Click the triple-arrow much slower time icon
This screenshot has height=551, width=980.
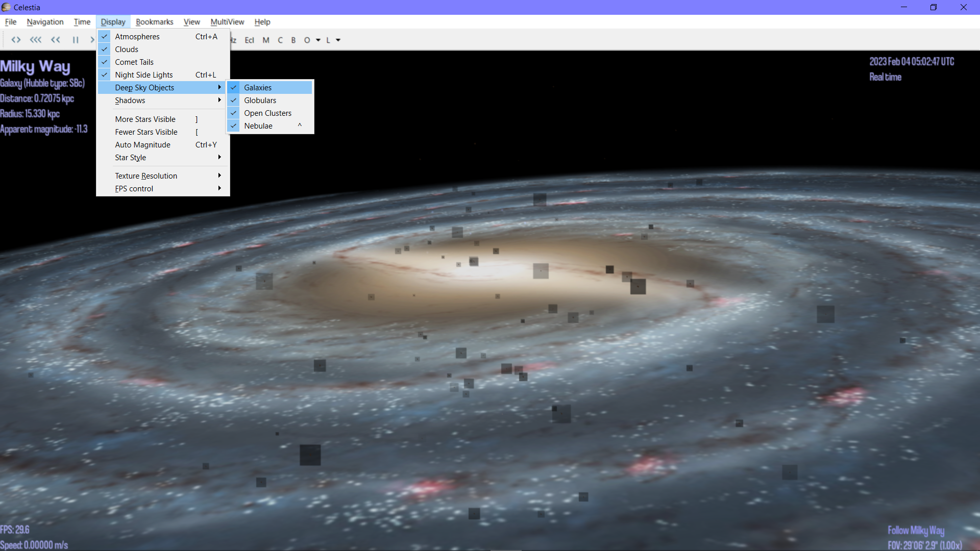[x=35, y=40]
